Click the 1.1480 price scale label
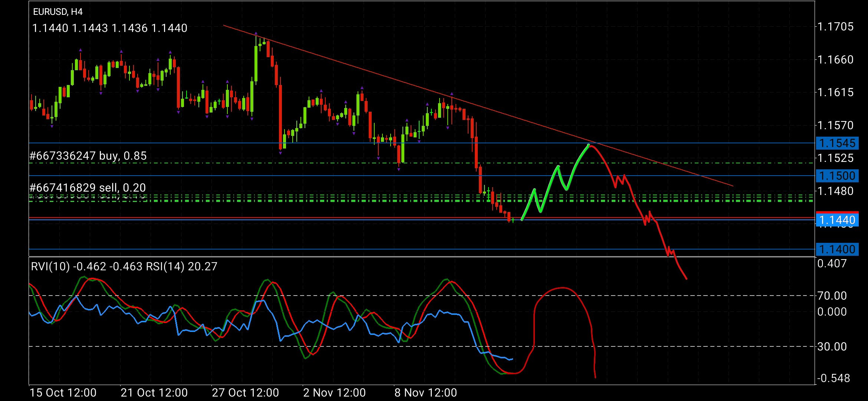This screenshot has width=868, height=401. 835,191
